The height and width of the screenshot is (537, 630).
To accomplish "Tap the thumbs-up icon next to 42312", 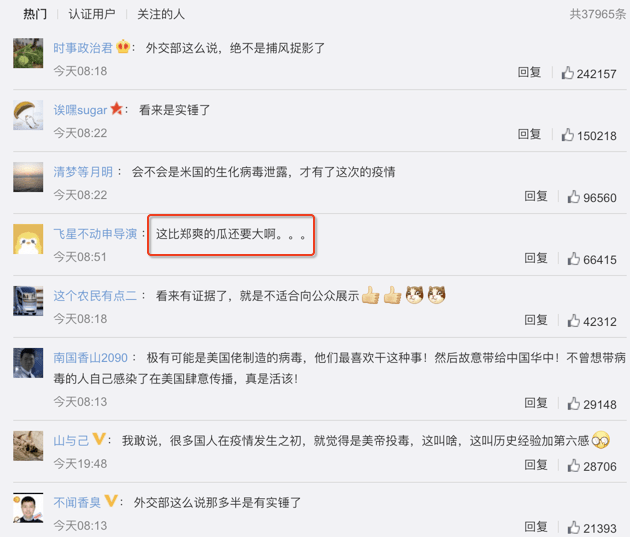I will click(x=573, y=321).
